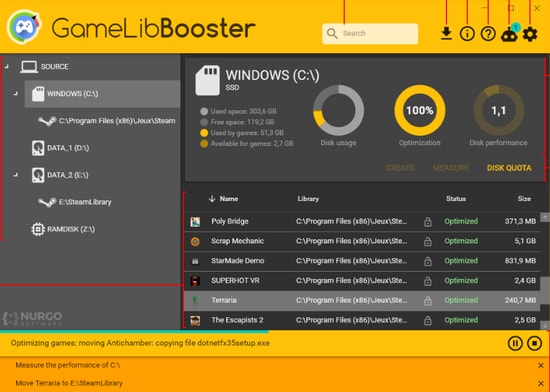Click the Disk usage donut chart
Viewport: 550px width, 392px height.
(338, 110)
